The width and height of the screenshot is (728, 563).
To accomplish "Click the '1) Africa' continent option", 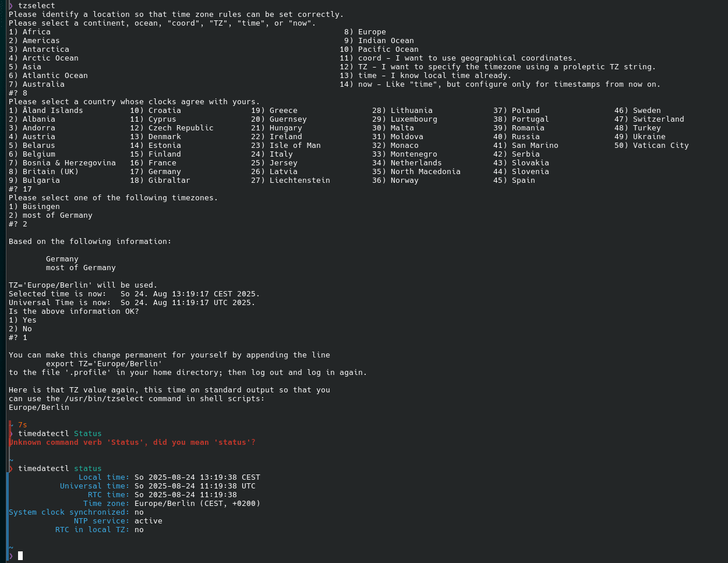I will point(30,32).
